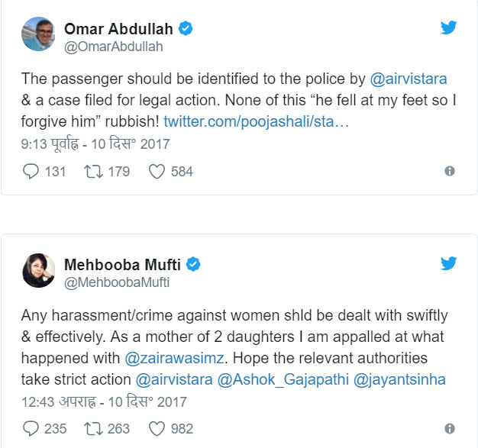The image size is (478, 448).
Task: Click Twitter bird icon on Omar Abdullah tweet
Action: [x=448, y=27]
